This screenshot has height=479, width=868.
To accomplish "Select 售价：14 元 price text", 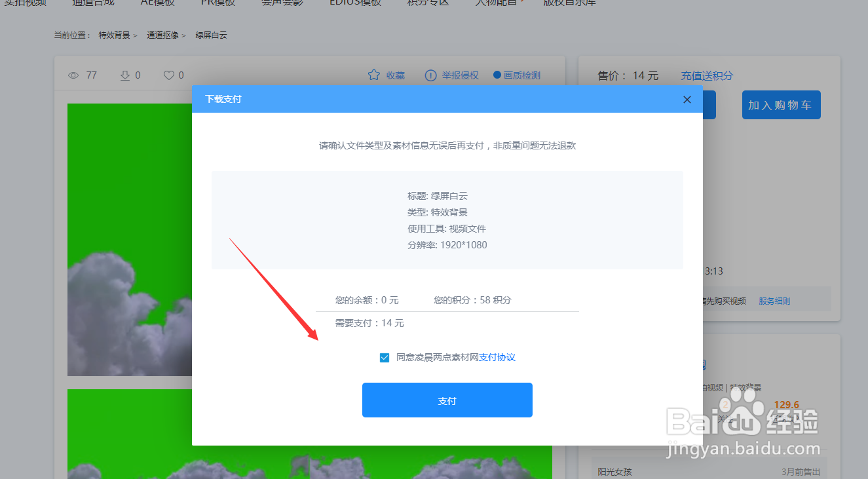I will 628,76.
